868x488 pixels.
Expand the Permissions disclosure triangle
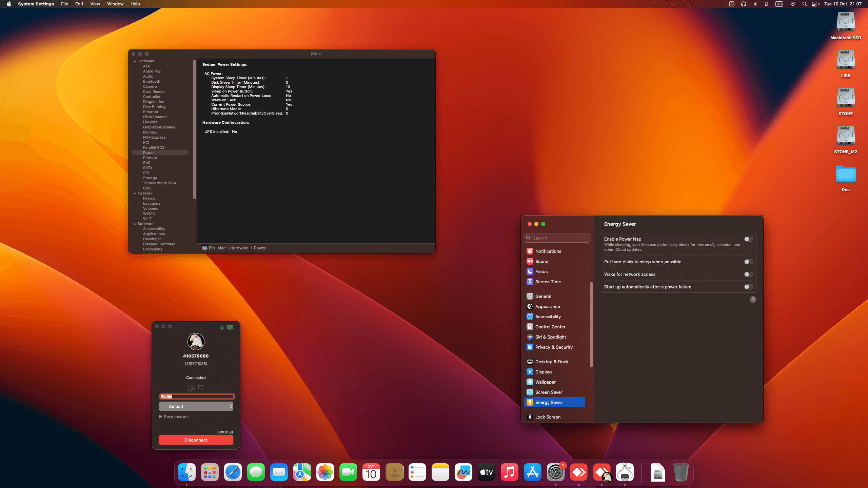(161, 417)
